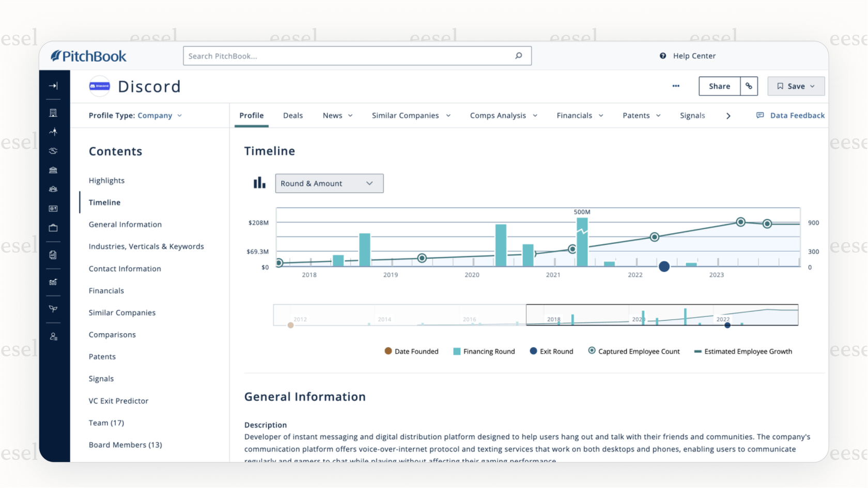Select the handshake Deals icon in sidebar
868x488 pixels.
click(x=53, y=151)
